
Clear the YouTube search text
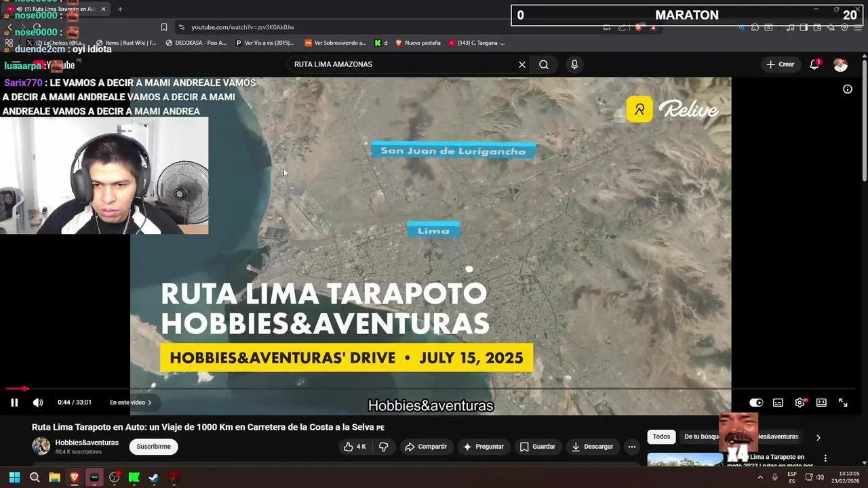point(522,64)
